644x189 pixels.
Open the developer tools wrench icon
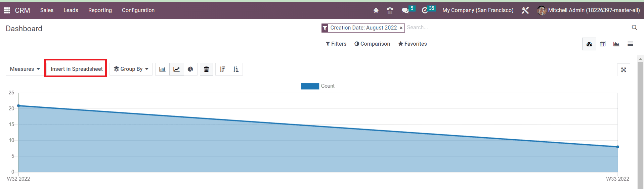525,10
